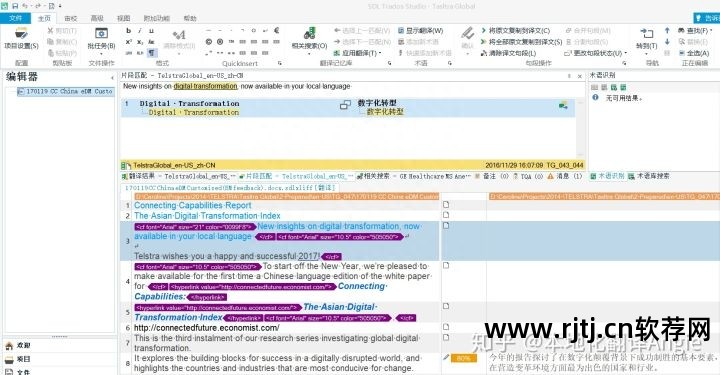Open 项目设置(S) project settings
The image size is (720, 375).
point(21,38)
